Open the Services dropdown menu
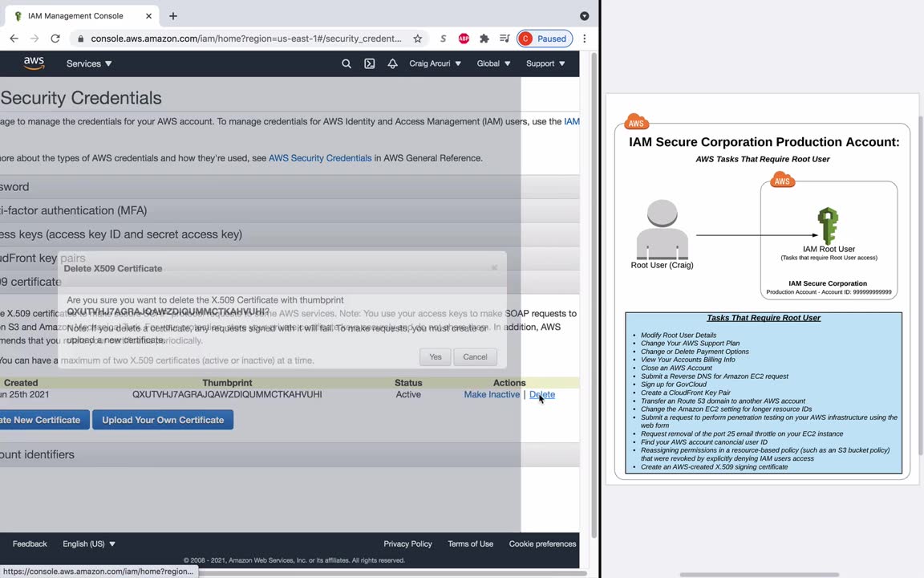Screen dimensions: 924x578 tap(89, 63)
